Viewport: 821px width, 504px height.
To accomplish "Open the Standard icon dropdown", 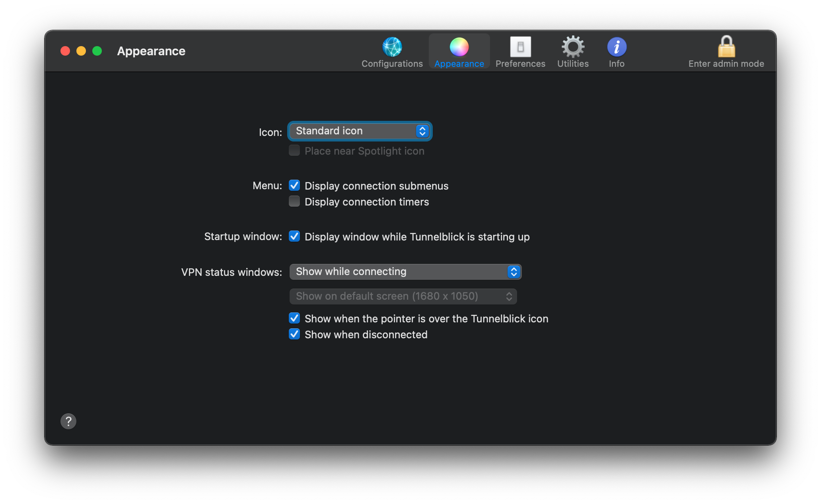I will (x=360, y=131).
